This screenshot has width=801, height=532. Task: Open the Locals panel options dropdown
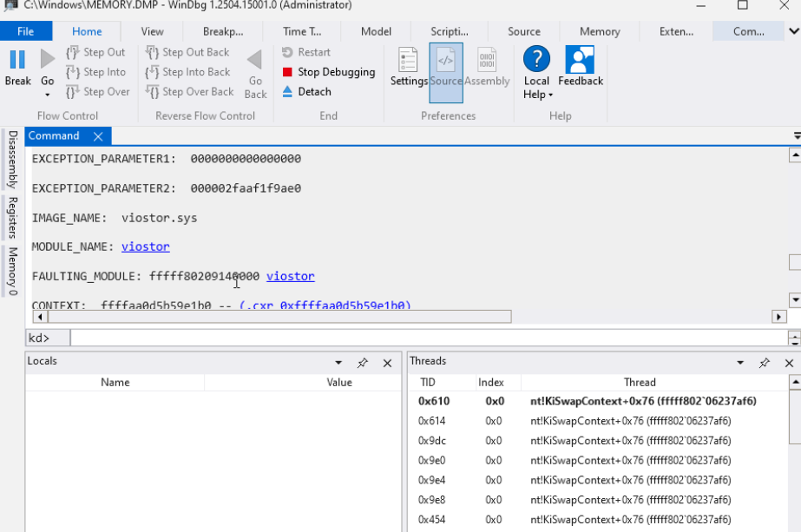(x=338, y=363)
